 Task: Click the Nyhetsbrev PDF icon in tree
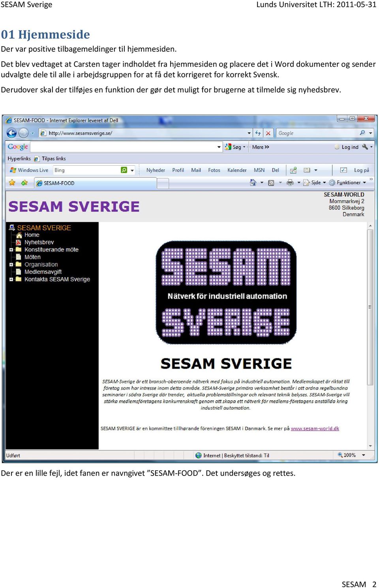tap(19, 242)
